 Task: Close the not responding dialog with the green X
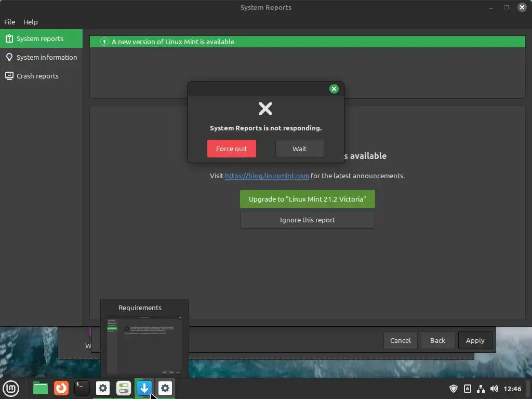(334, 89)
